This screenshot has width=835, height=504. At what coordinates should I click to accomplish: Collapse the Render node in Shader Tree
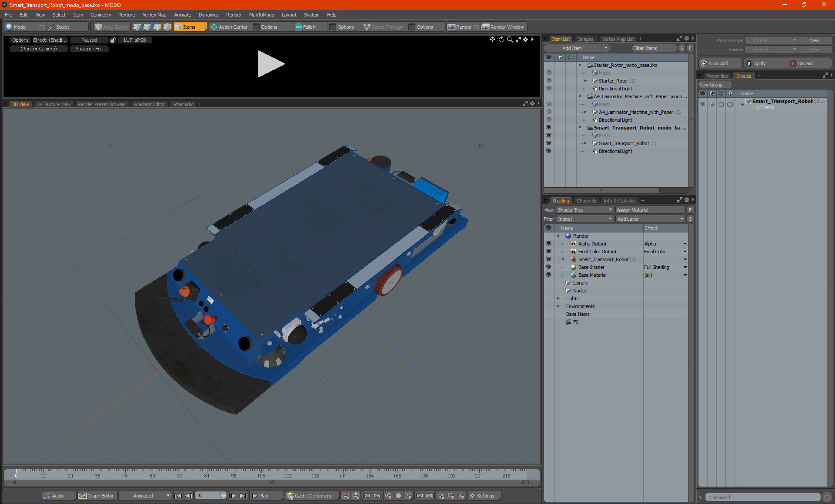tap(558, 236)
